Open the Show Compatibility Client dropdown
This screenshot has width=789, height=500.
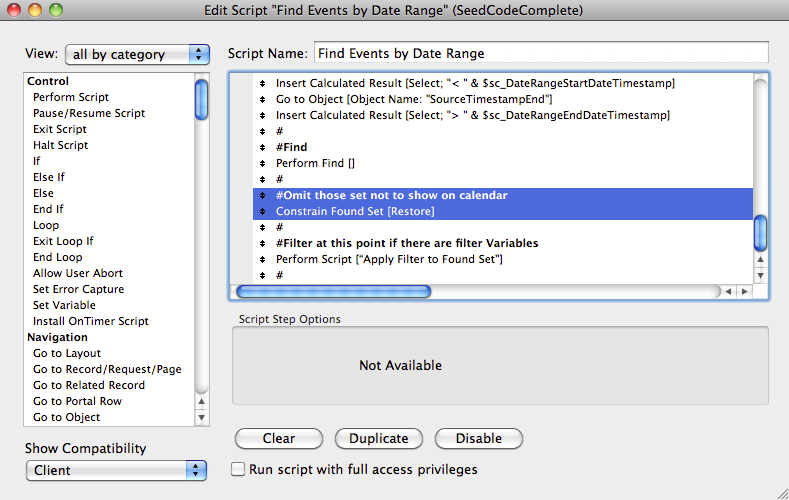(115, 470)
